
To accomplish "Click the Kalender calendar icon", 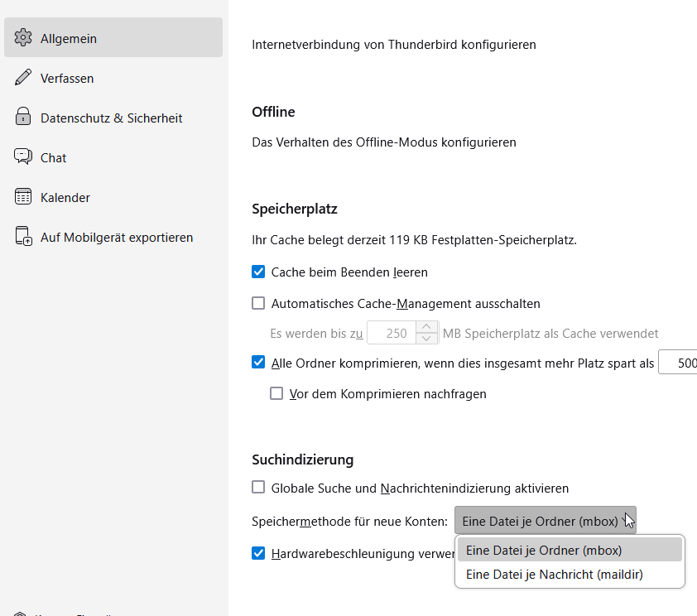I will coord(23,197).
